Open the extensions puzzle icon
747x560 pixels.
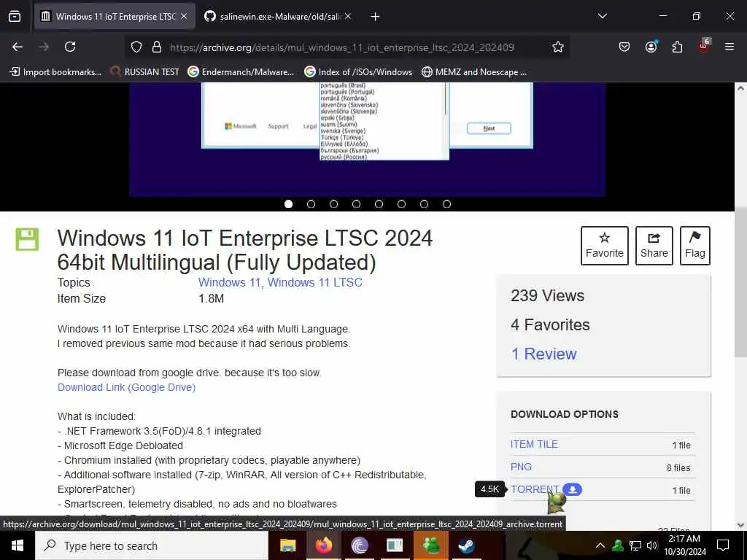tap(677, 47)
